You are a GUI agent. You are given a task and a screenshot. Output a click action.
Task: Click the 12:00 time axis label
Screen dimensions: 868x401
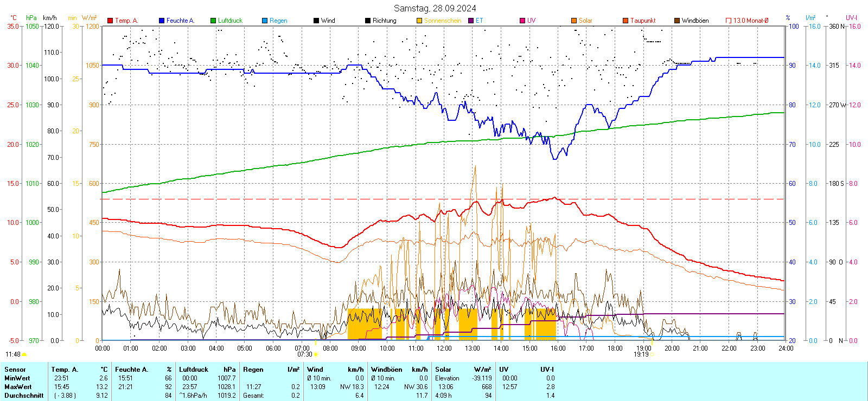pyautogui.click(x=444, y=348)
